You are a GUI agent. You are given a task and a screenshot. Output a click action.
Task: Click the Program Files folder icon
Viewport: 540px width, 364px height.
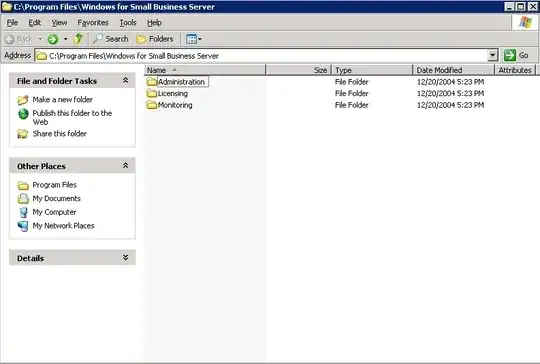pos(23,186)
